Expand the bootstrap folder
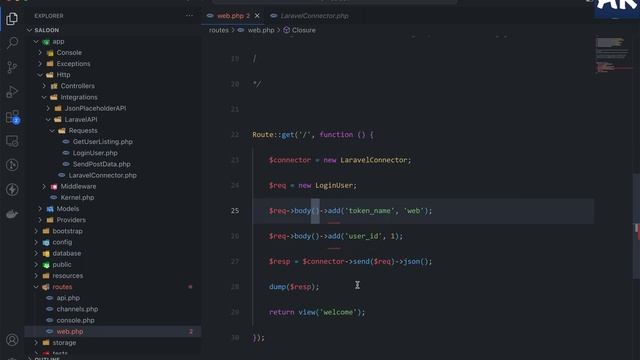The image size is (640, 360). point(36,231)
